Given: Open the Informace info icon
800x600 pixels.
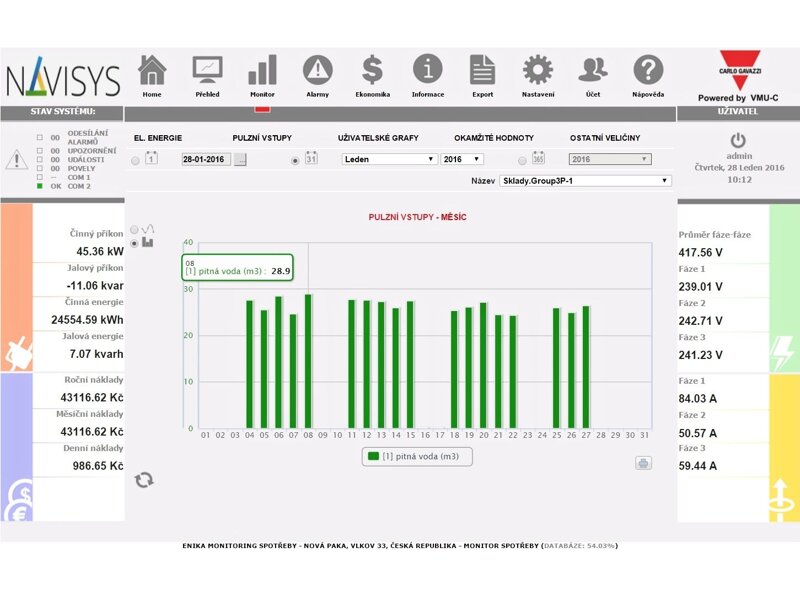Looking at the screenshot, I should click(427, 72).
